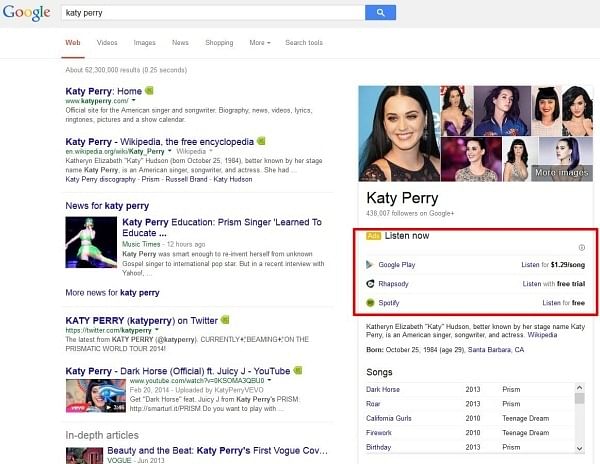This screenshot has height=464, width=600.
Task: Open Search tools
Action: [x=304, y=42]
